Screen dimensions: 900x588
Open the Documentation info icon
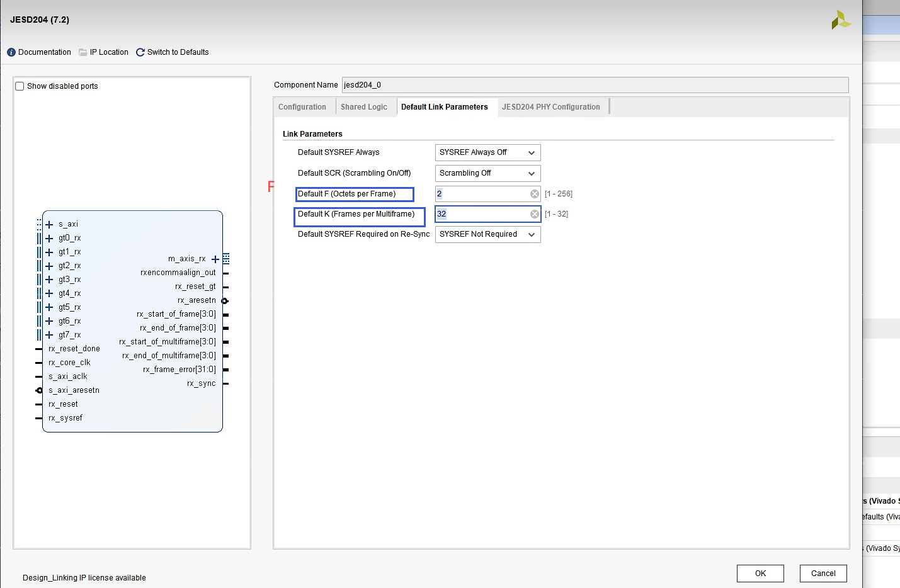coord(11,52)
